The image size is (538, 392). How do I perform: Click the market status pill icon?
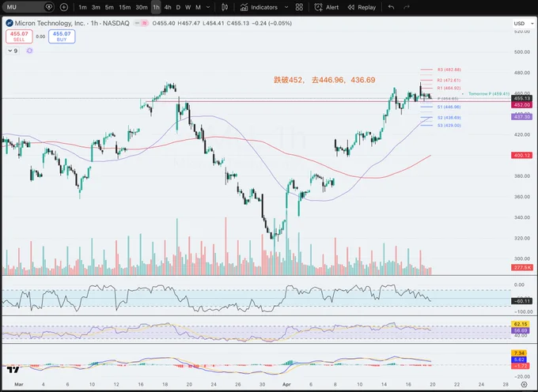tap(141, 23)
